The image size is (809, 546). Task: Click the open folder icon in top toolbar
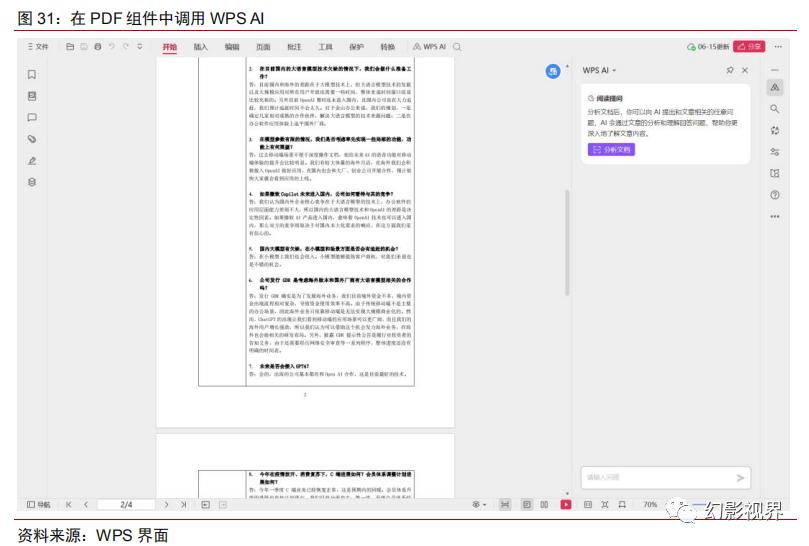pos(70,46)
